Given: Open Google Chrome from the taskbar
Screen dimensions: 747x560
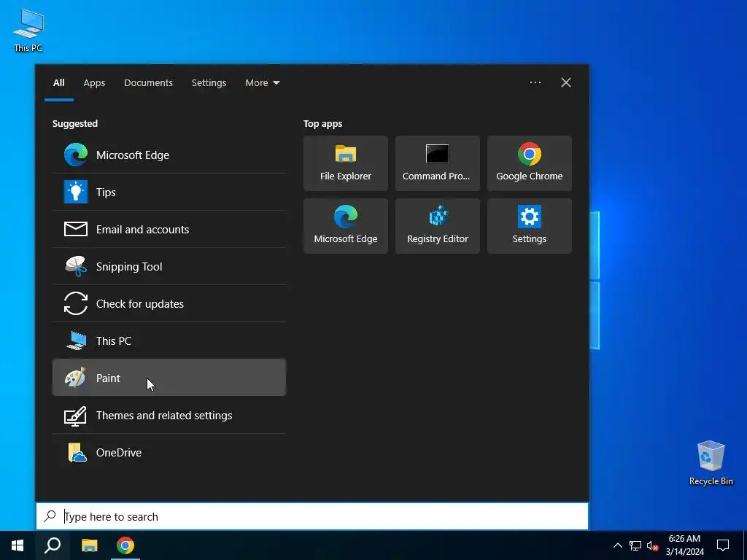Looking at the screenshot, I should [125, 545].
